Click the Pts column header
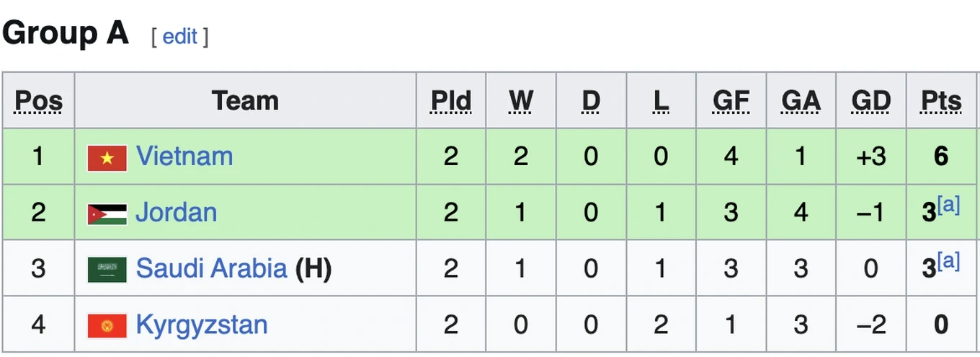The height and width of the screenshot is (357, 980). point(941,101)
